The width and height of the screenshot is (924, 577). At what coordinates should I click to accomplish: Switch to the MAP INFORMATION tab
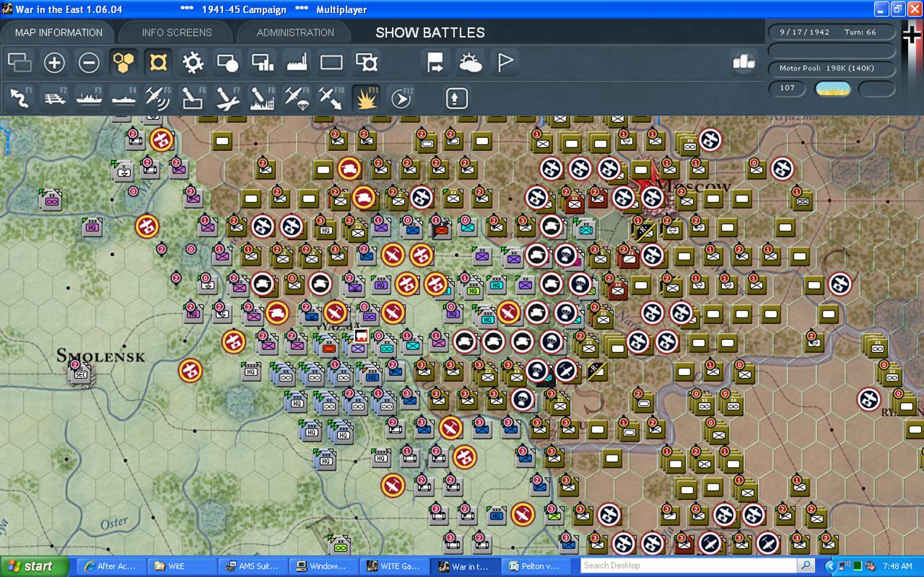[x=58, y=32]
